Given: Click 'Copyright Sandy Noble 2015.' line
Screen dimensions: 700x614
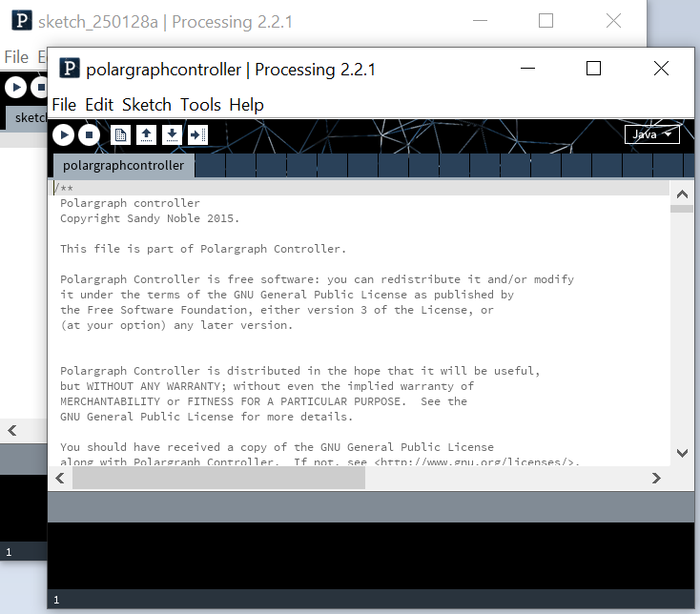Looking at the screenshot, I should [150, 218].
